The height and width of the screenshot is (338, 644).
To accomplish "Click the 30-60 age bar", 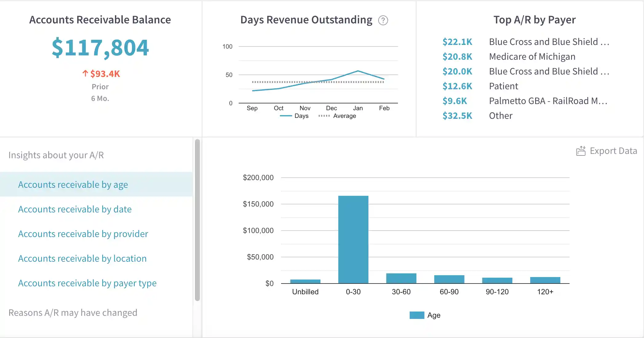I will point(401,278).
